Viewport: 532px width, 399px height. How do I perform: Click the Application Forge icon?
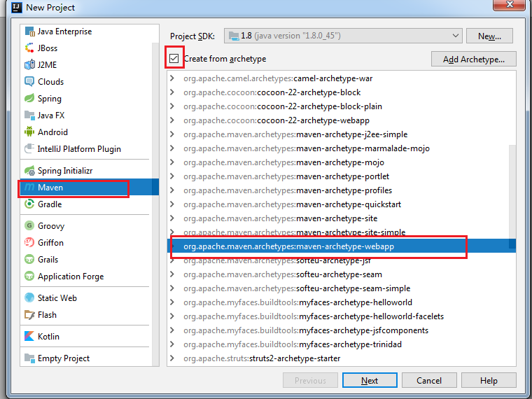click(29, 276)
